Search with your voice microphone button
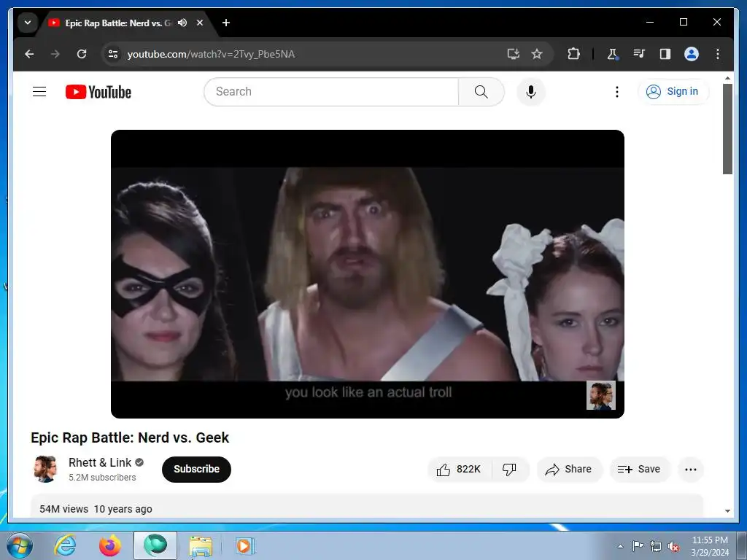This screenshot has height=560, width=747. coord(531,91)
